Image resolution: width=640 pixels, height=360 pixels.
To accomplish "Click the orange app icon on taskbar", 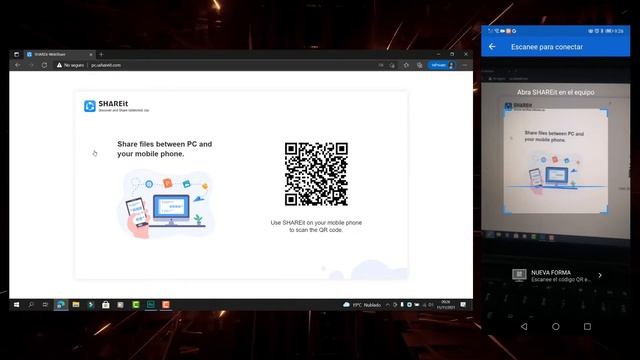I will [x=166, y=305].
